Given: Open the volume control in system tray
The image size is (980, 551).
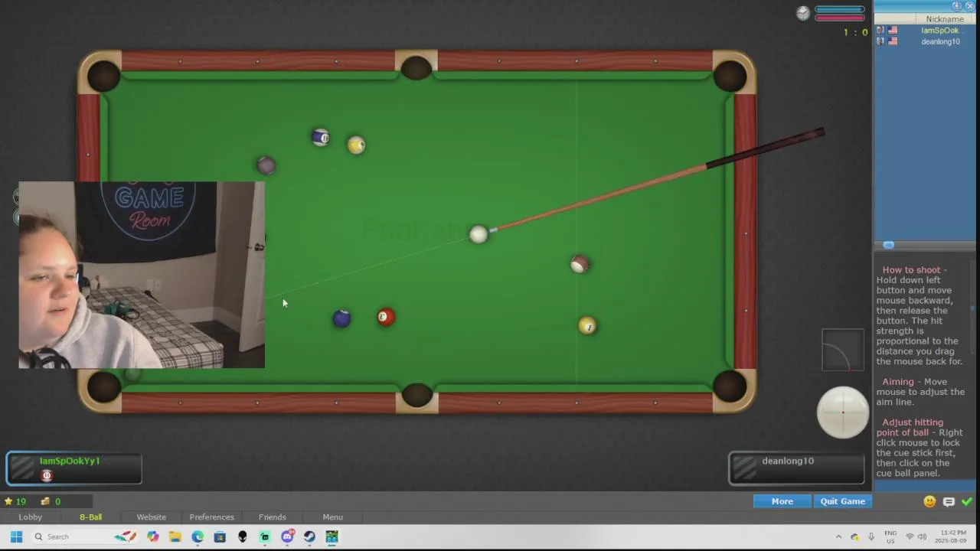Looking at the screenshot, I should (x=923, y=536).
